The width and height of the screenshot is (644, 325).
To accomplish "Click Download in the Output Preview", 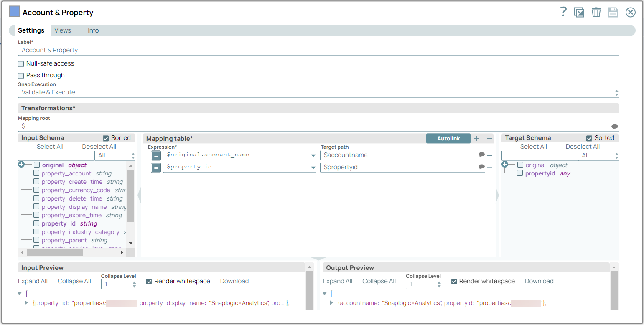I will pos(539,281).
